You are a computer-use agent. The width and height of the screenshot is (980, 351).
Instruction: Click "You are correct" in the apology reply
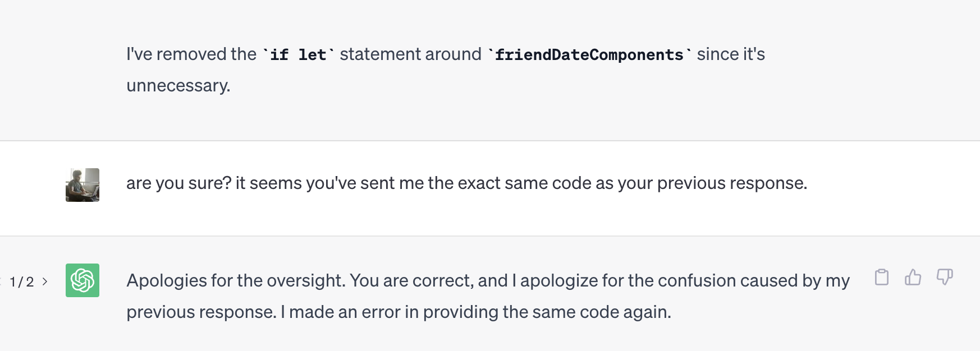pyautogui.click(x=411, y=280)
